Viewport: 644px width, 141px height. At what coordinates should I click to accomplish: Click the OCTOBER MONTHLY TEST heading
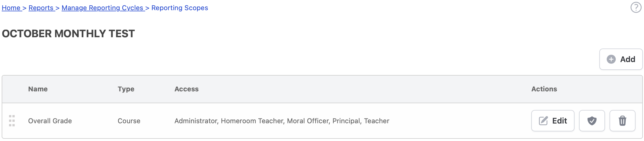click(x=68, y=34)
